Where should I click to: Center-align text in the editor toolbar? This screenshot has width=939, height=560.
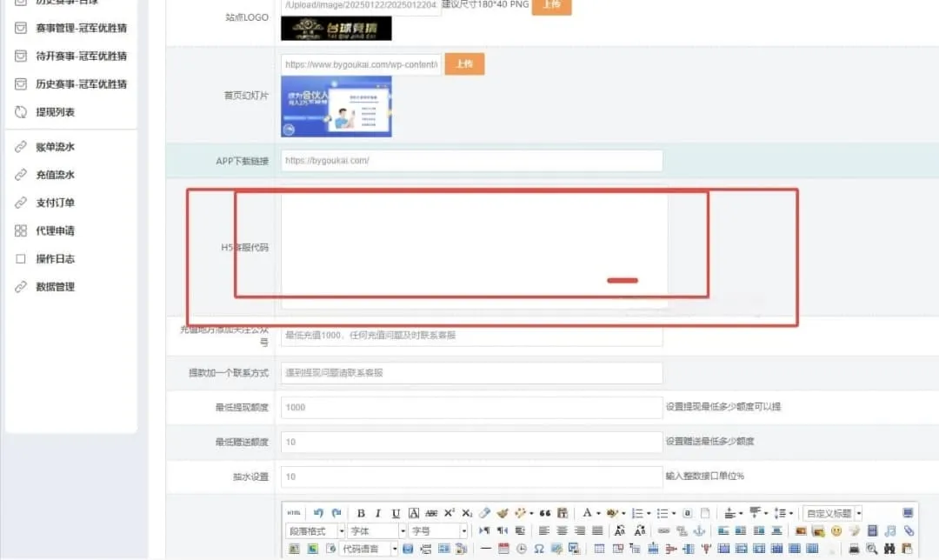562,530
